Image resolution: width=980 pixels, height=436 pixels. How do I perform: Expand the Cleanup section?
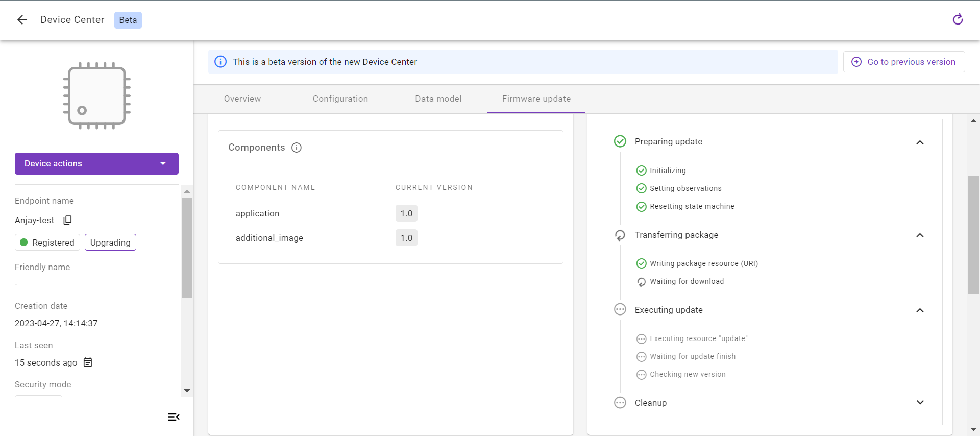pos(920,403)
